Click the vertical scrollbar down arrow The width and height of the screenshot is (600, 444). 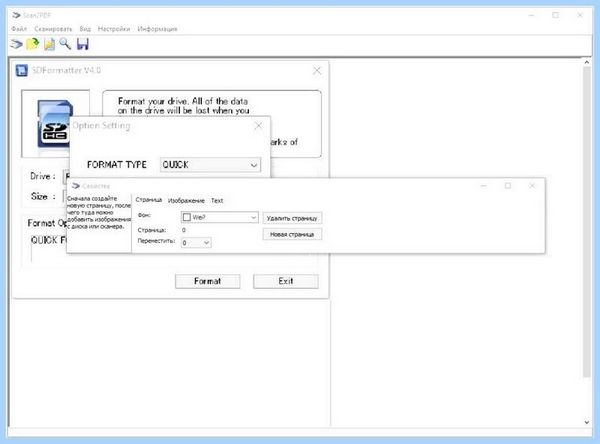tap(587, 422)
